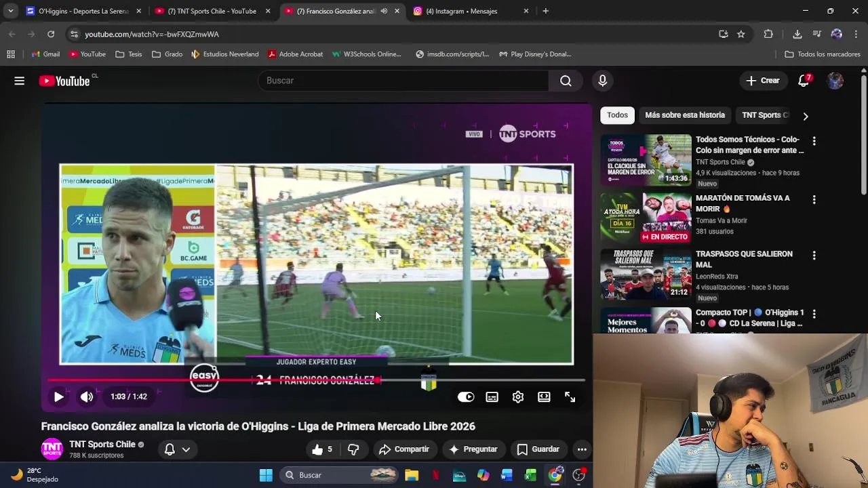Image resolution: width=868 pixels, height=488 pixels.
Task: Open options for Compacto TOP O'Higgins video
Action: coord(814,314)
